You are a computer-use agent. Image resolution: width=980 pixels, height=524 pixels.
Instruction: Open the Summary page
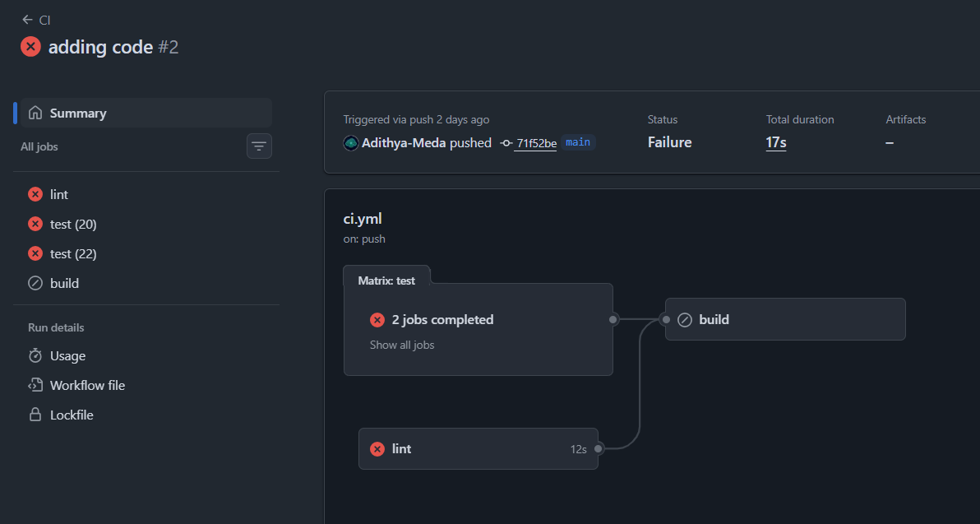click(146, 114)
